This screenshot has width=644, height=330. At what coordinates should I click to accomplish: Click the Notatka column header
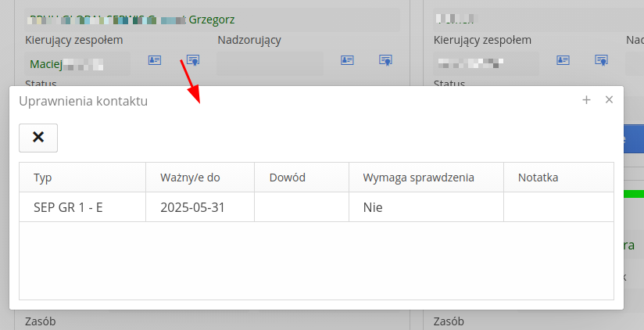coord(558,178)
